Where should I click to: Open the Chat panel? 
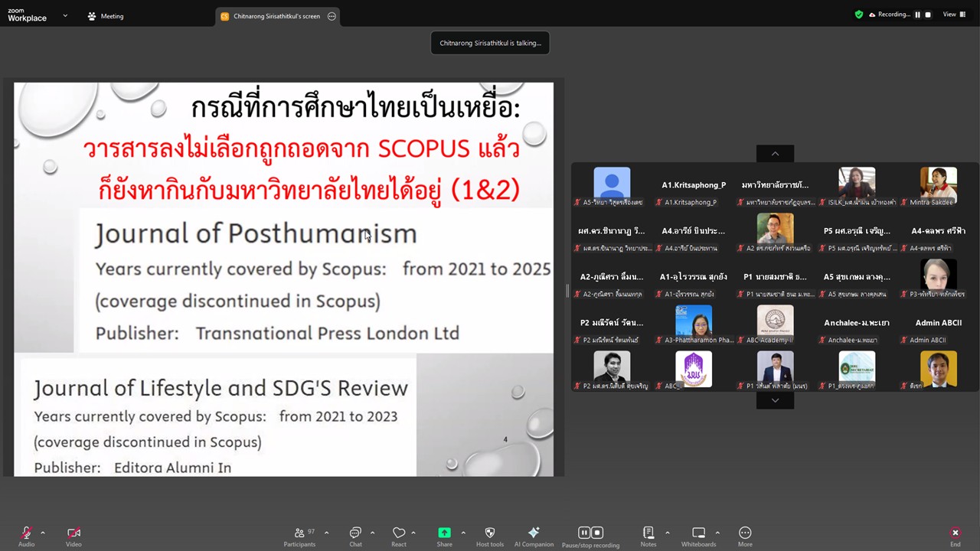point(355,536)
